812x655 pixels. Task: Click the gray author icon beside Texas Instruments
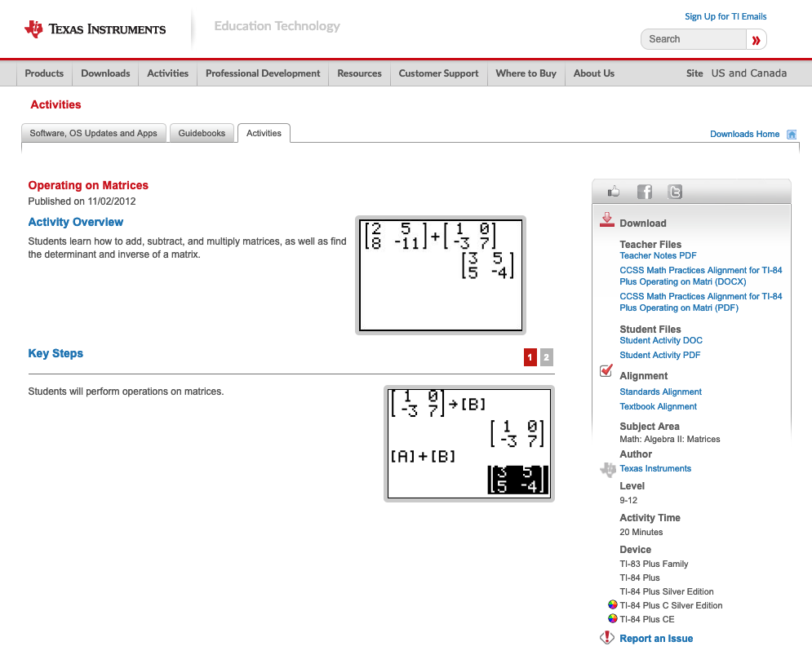(x=608, y=470)
